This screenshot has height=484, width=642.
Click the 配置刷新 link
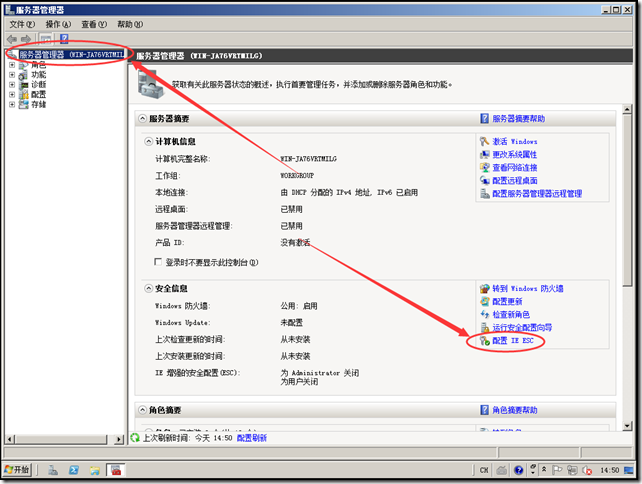[x=252, y=438]
